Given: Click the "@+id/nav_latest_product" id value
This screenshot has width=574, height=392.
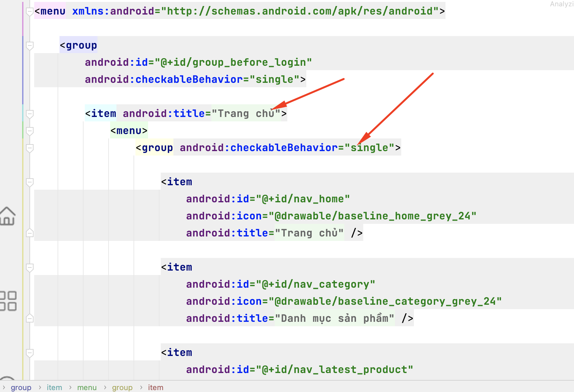Looking at the screenshot, I should click(334, 370).
